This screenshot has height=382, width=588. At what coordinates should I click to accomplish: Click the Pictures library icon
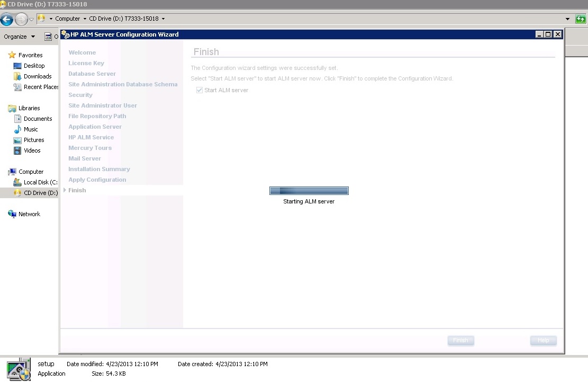click(x=17, y=140)
